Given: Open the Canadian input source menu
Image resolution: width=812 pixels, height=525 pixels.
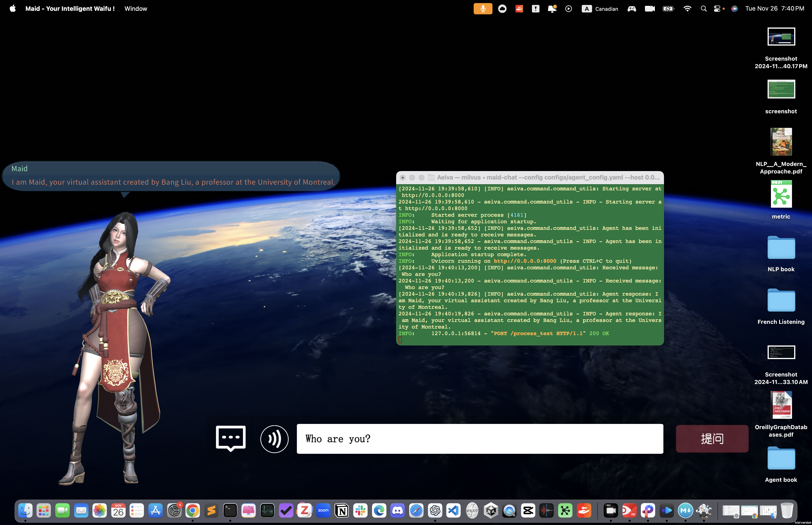Looking at the screenshot, I should [600, 8].
